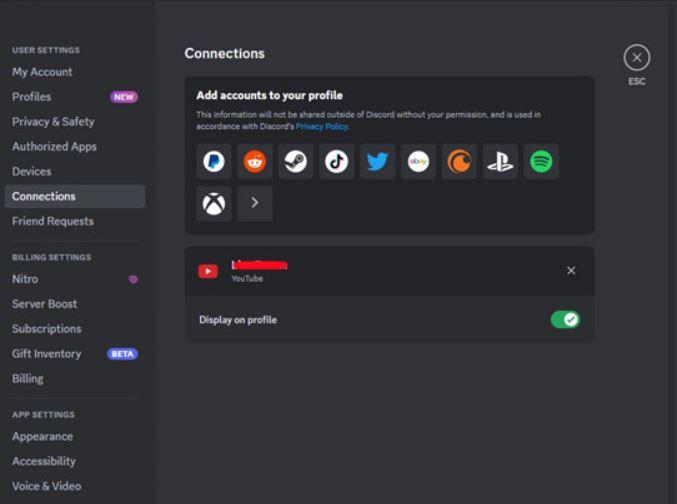
Task: Disable the Display on profile toggle
Action: click(x=565, y=320)
